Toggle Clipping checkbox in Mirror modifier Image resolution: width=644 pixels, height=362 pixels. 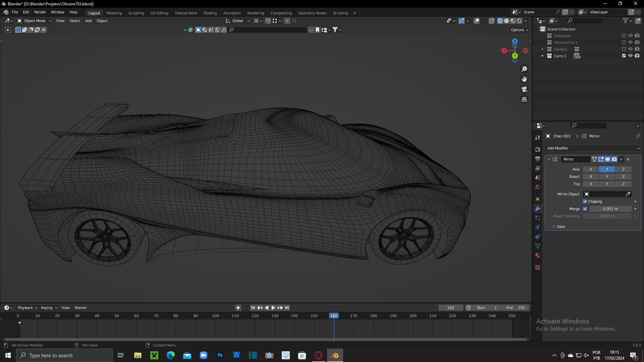point(585,201)
